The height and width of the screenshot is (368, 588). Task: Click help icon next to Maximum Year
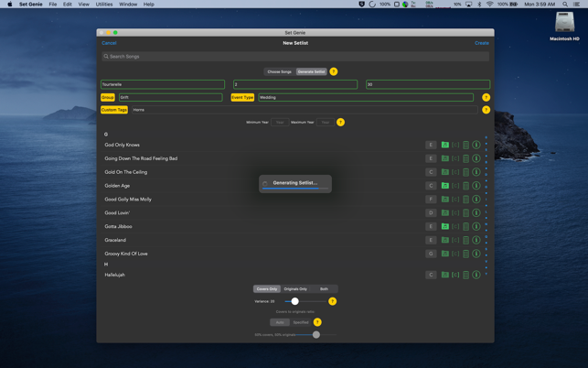click(x=340, y=123)
